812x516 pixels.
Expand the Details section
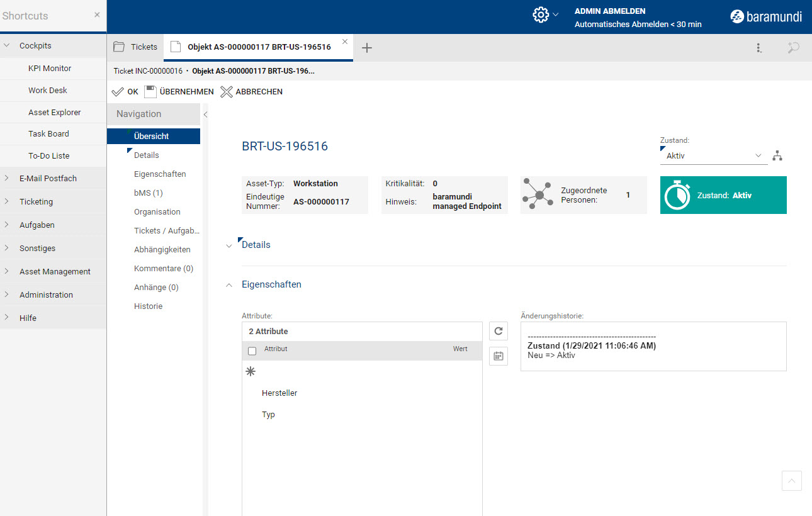tap(256, 245)
